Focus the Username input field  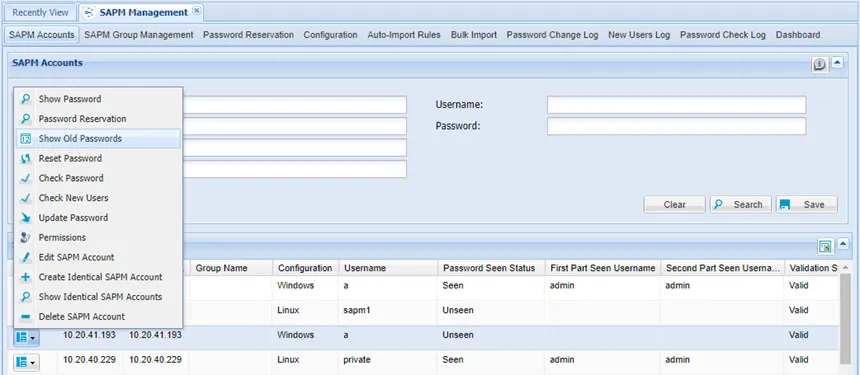coord(676,105)
